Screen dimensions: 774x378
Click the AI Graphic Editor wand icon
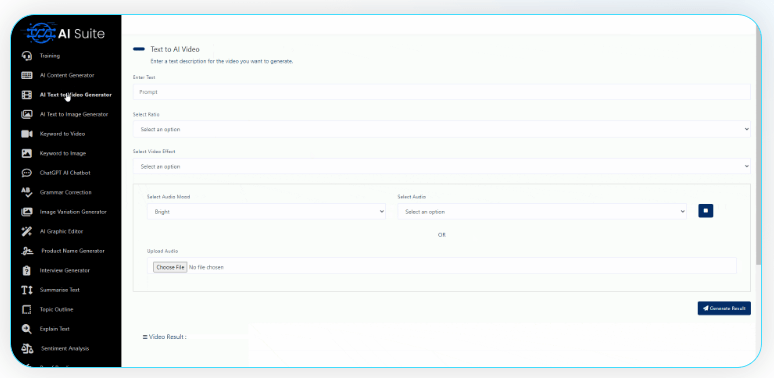coord(27,231)
